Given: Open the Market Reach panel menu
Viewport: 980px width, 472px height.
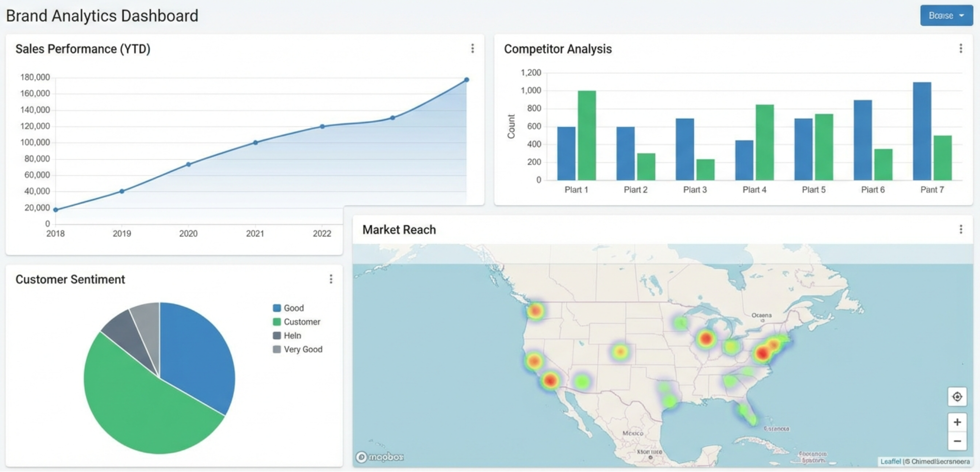Looking at the screenshot, I should point(961,229).
